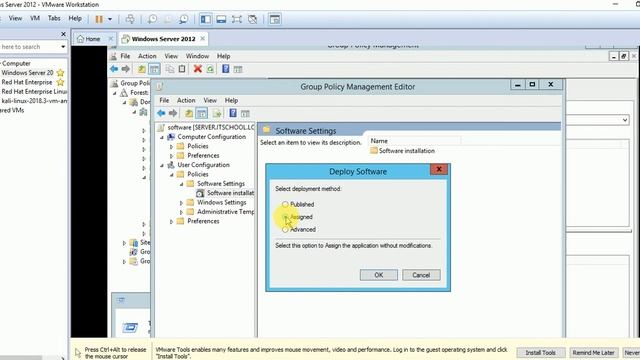Toggle the VMware library sidebar view icon
The image size is (640, 360).
[205, 19]
